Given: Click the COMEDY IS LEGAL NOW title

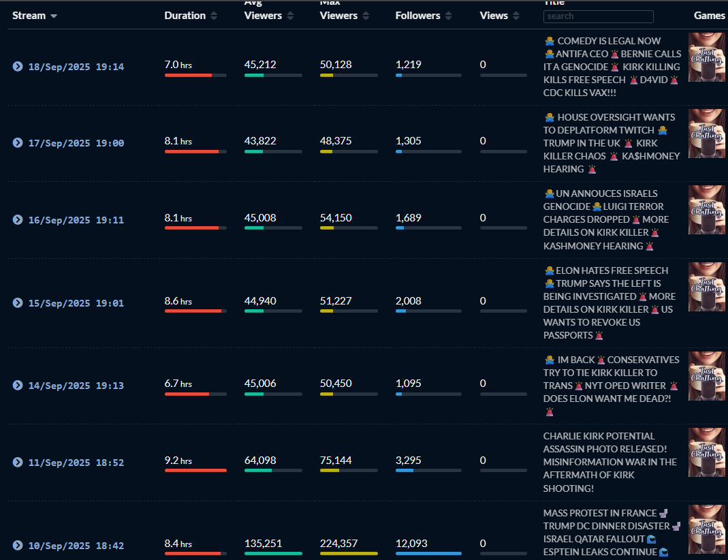Looking at the screenshot, I should [x=612, y=67].
